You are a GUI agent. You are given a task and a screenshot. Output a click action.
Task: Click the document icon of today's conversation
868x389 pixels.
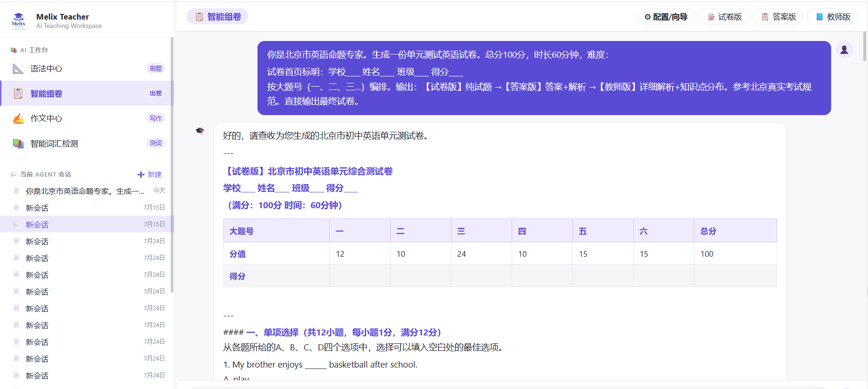(16, 191)
